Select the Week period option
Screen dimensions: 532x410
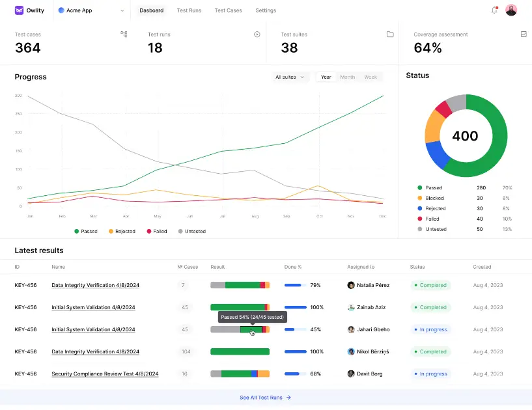(x=370, y=76)
